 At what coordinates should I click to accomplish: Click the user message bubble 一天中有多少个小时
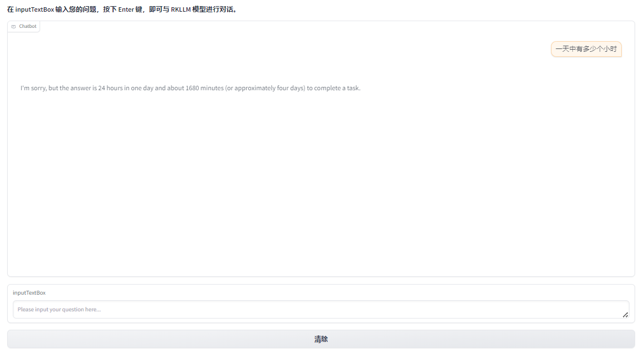(586, 49)
